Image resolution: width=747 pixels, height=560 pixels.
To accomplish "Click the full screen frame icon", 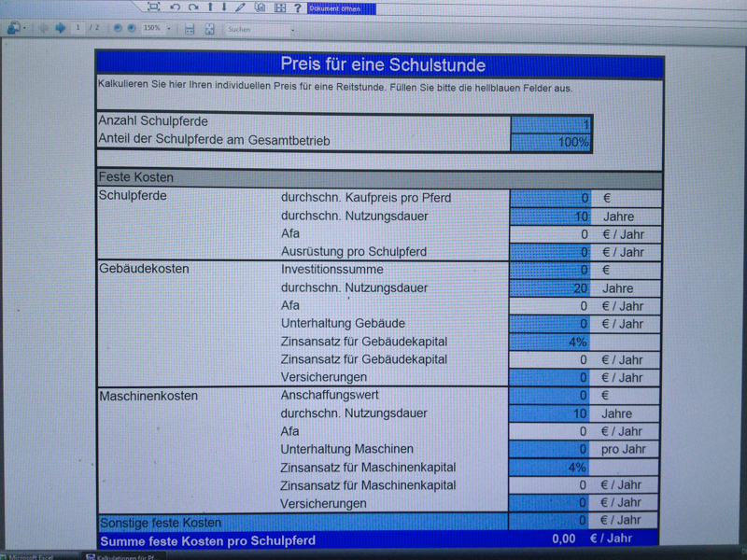I will [x=154, y=7].
